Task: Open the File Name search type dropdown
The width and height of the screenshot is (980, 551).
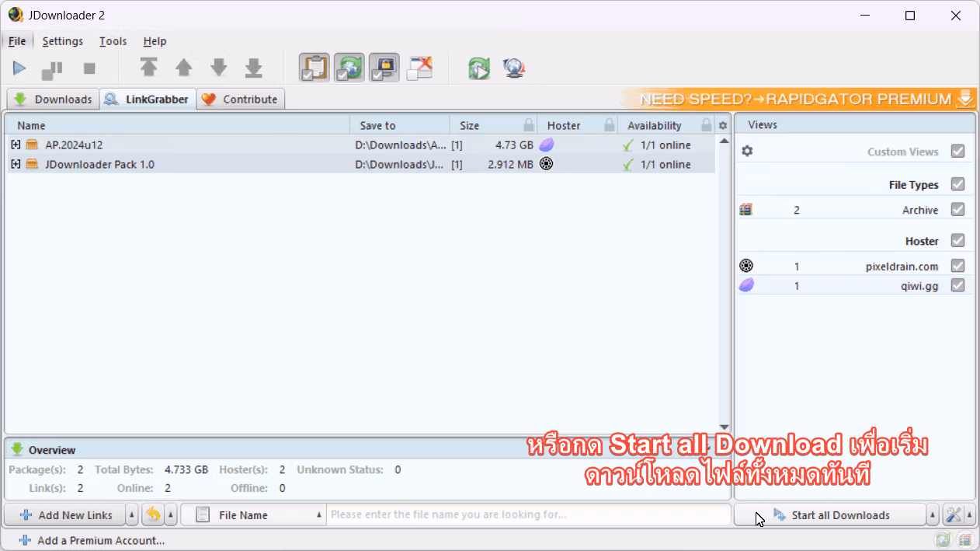Action: click(x=253, y=514)
